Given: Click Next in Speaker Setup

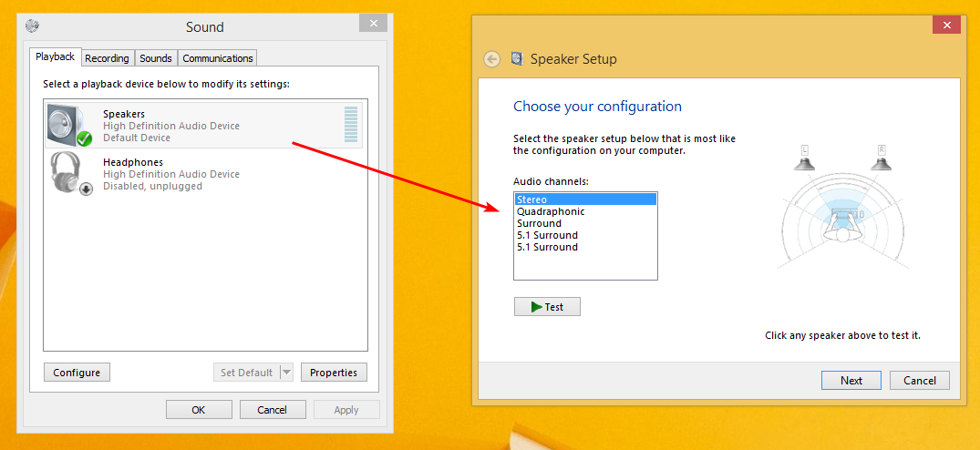Looking at the screenshot, I should tap(851, 381).
